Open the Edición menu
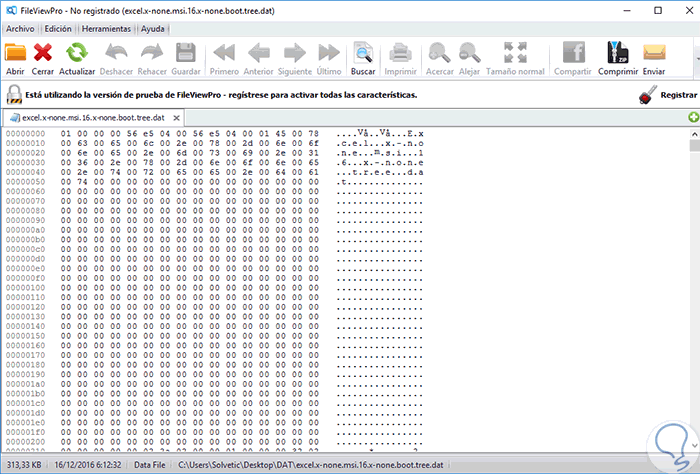The height and width of the screenshot is (474, 700). (58, 29)
